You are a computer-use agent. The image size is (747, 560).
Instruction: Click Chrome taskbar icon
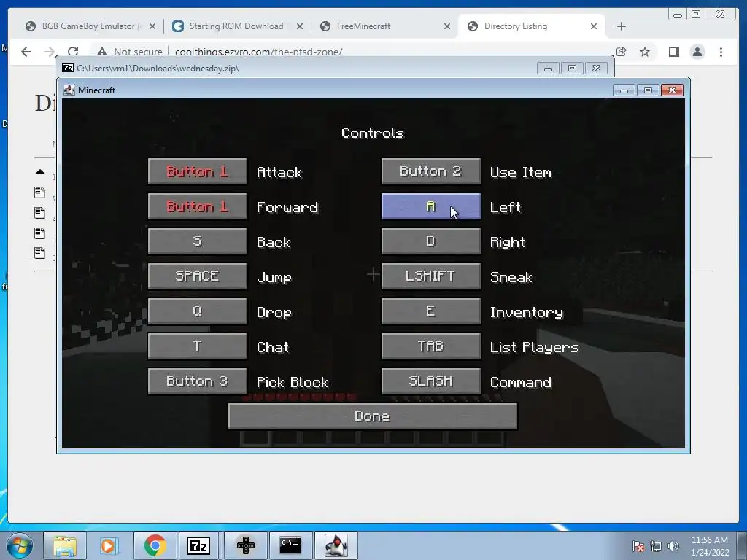[155, 545]
